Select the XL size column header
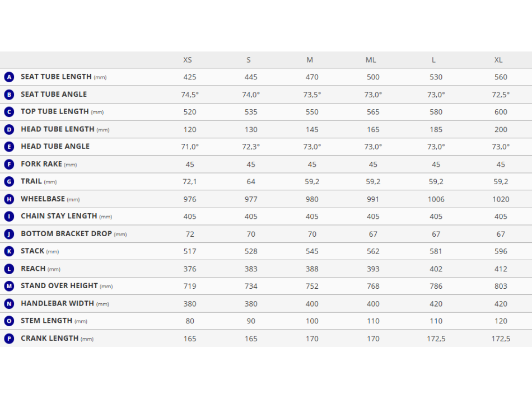Image resolution: width=532 pixels, height=399 pixels. point(498,60)
